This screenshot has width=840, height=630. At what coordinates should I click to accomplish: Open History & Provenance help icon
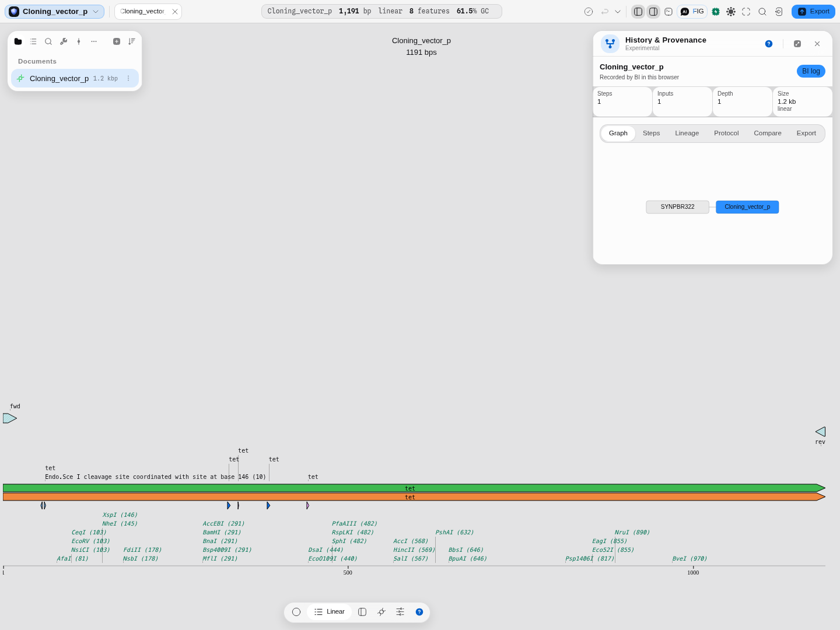click(769, 44)
